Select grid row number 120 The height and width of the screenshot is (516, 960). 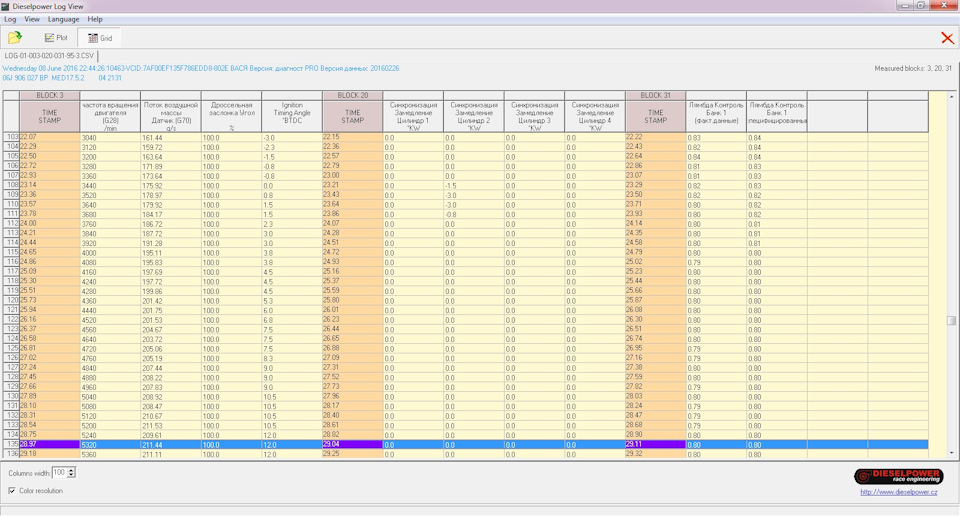coord(11,300)
